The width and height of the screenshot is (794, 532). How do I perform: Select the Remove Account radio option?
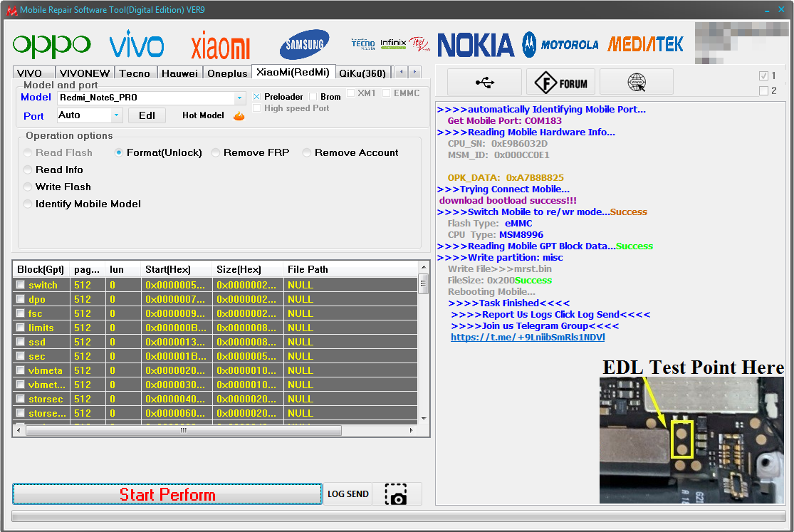[x=306, y=152]
